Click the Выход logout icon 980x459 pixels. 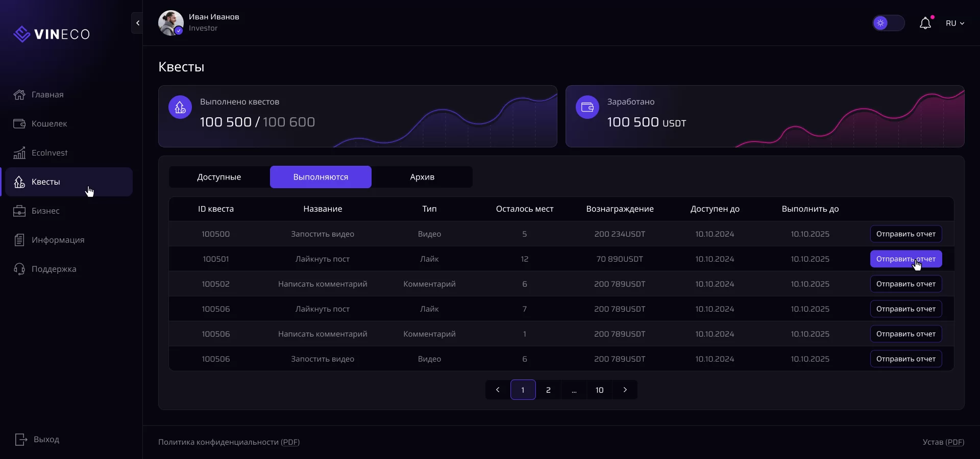coord(21,440)
